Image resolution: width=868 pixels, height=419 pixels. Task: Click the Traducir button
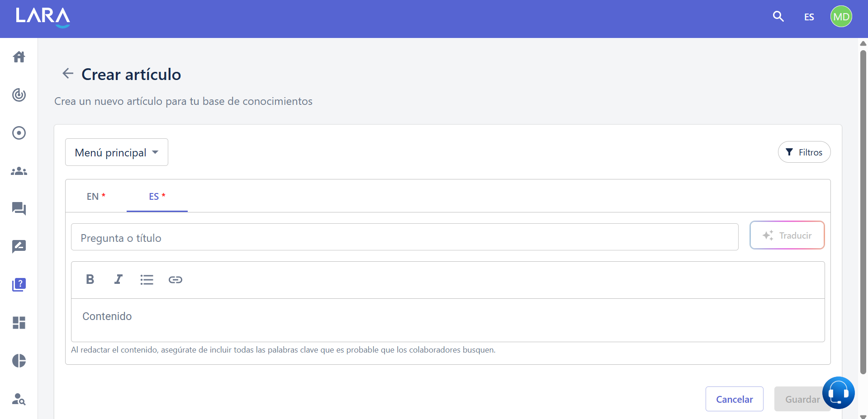(787, 235)
